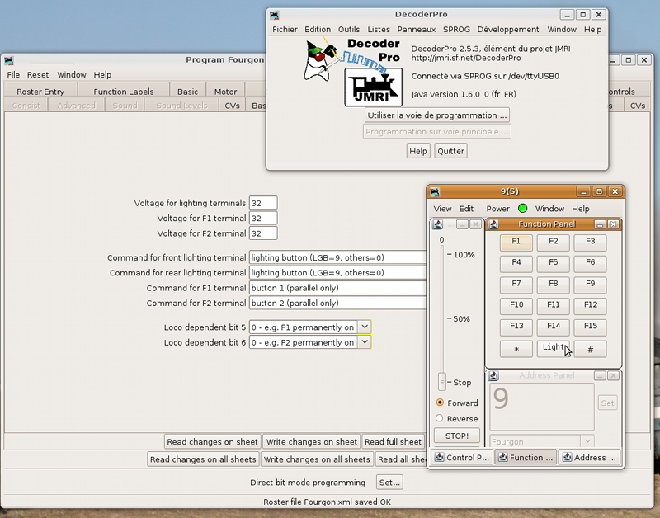Click the Function Panel frame icon

pos(493,224)
